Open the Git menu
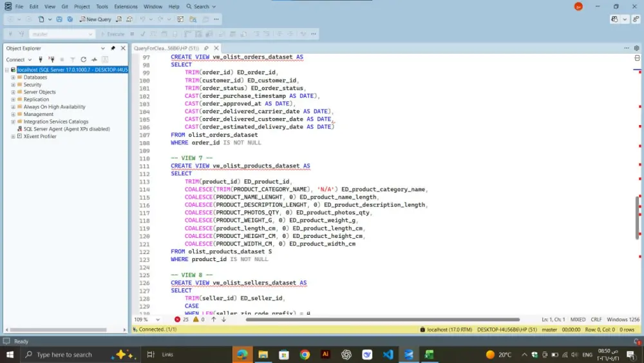This screenshot has height=363, width=644. (x=64, y=6)
